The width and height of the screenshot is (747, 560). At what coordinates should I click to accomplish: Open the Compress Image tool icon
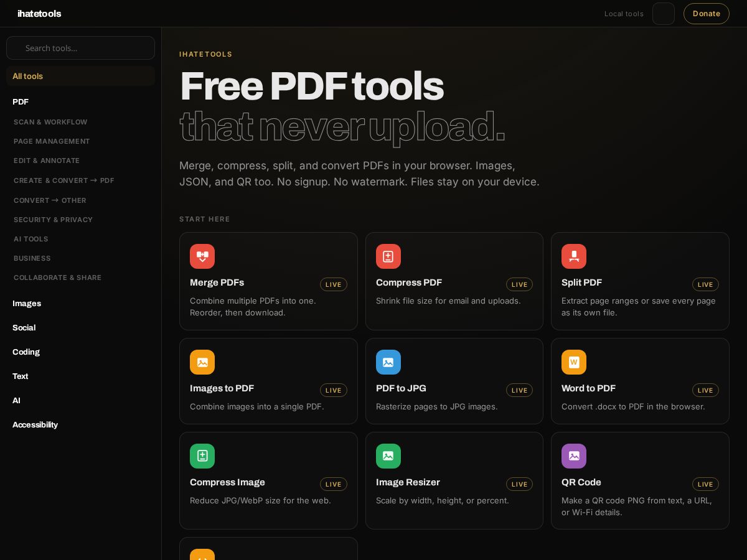202,456
